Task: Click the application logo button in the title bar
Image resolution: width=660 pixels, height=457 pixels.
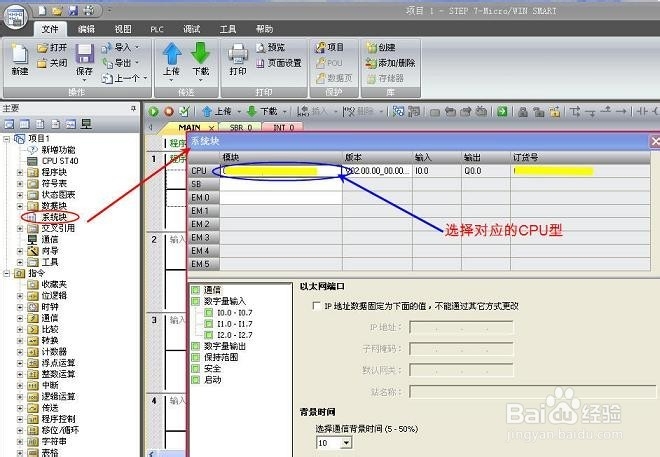Action: pyautogui.click(x=15, y=17)
